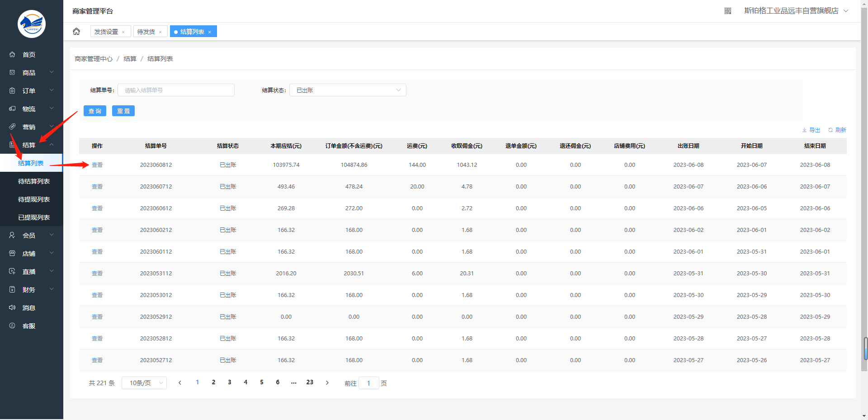Go to next page arrow in pagination
868x420 pixels.
click(327, 382)
